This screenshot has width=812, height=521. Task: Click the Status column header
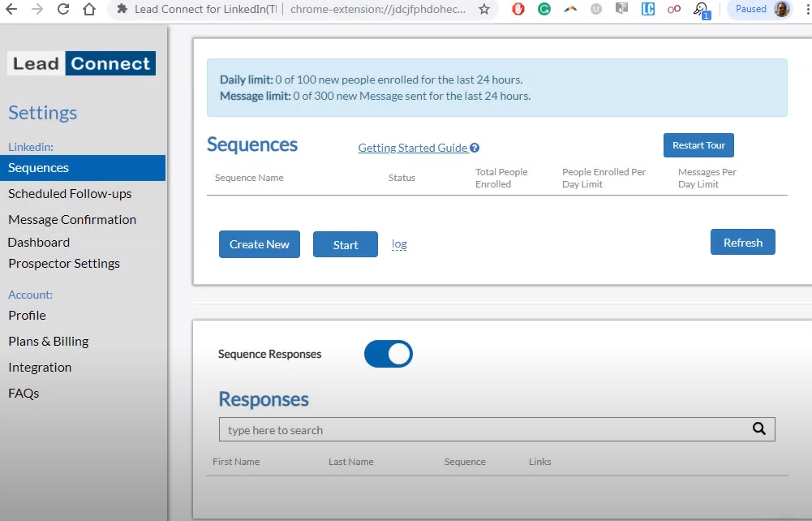[402, 178]
